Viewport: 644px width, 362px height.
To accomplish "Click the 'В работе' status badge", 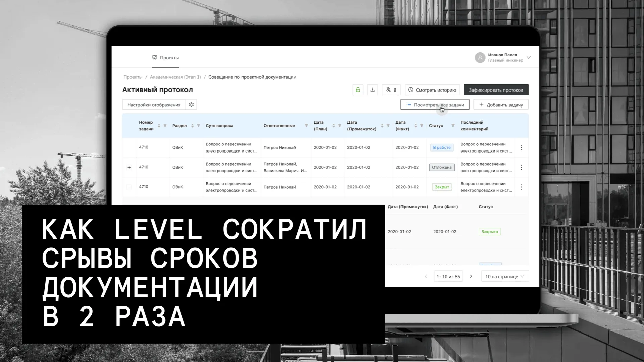I will point(441,147).
